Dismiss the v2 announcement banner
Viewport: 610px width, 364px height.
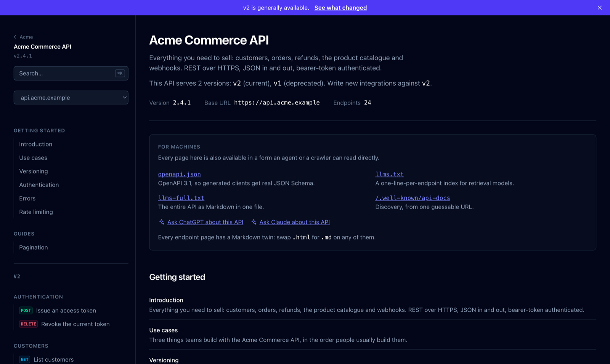(600, 8)
